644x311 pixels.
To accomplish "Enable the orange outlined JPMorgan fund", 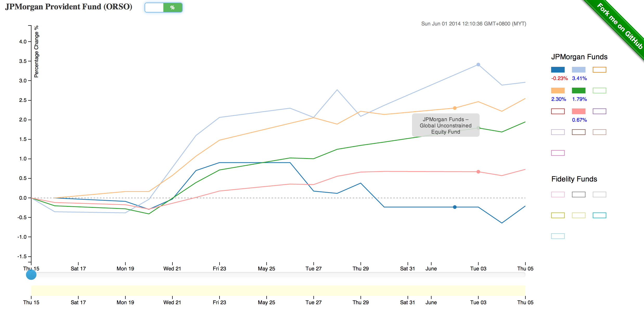I will 600,70.
